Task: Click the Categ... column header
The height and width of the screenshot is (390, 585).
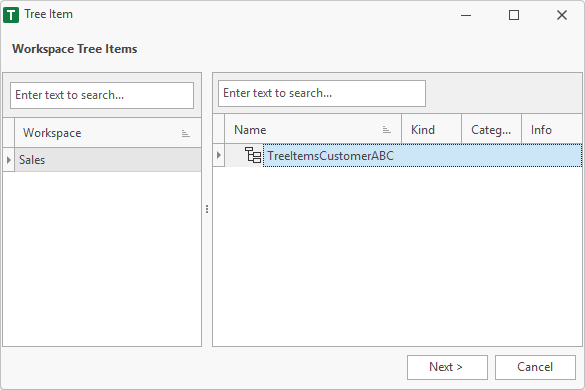Action: tap(491, 130)
